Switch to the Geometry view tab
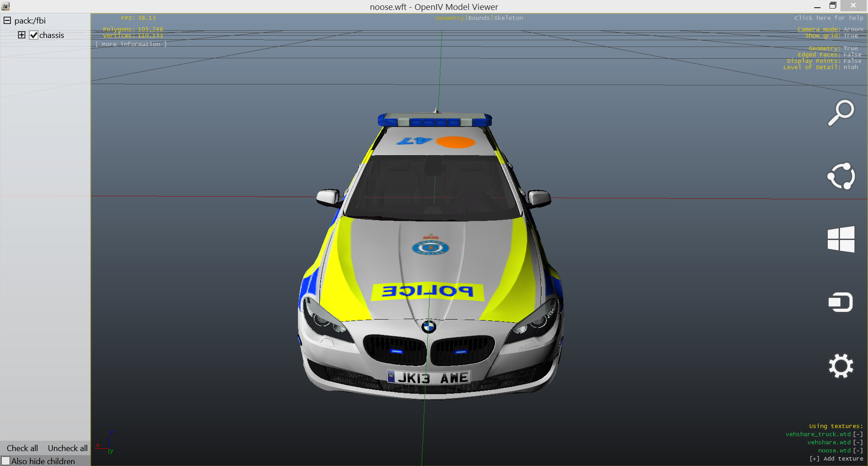 (x=449, y=18)
